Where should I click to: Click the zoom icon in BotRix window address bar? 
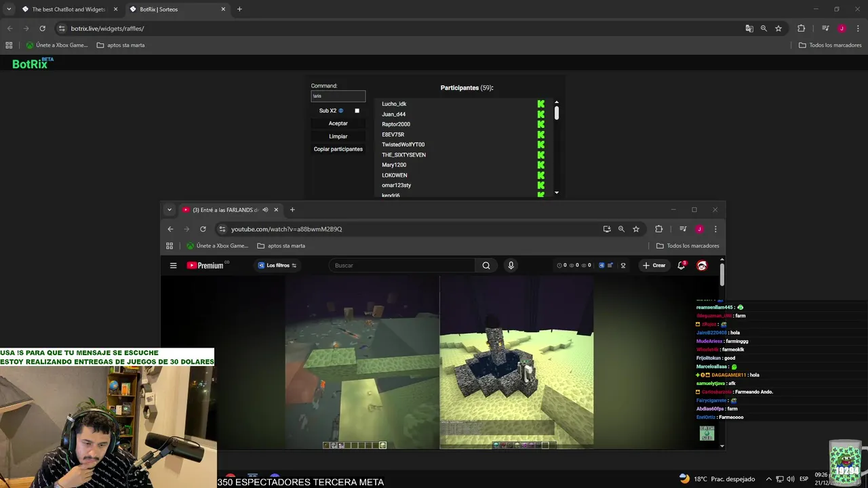pyautogui.click(x=764, y=28)
